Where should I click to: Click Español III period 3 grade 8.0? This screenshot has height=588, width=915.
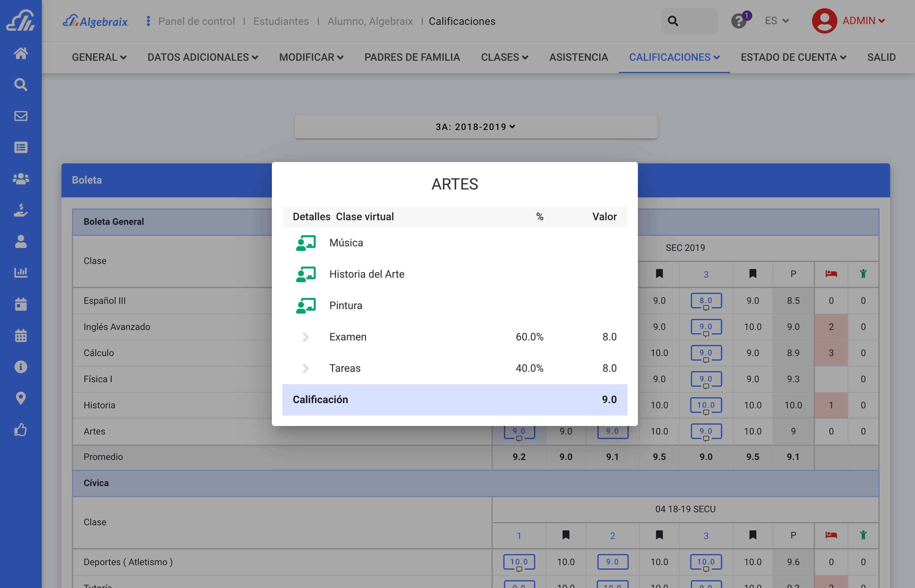coord(706,301)
